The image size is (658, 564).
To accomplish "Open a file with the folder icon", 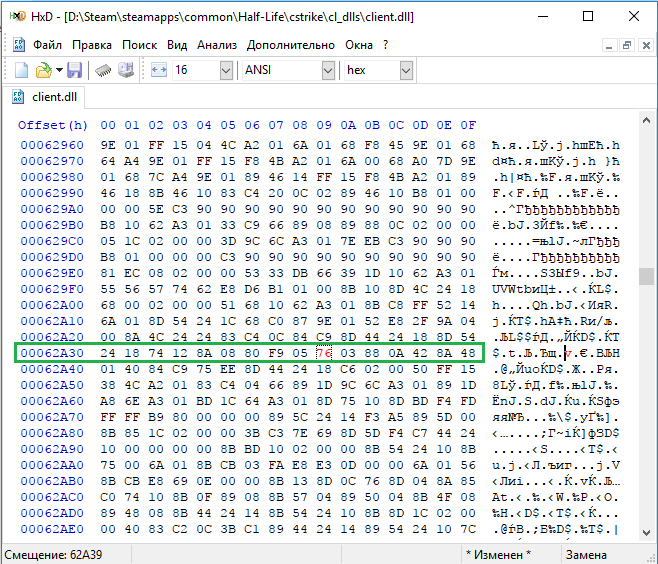I will 44,70.
